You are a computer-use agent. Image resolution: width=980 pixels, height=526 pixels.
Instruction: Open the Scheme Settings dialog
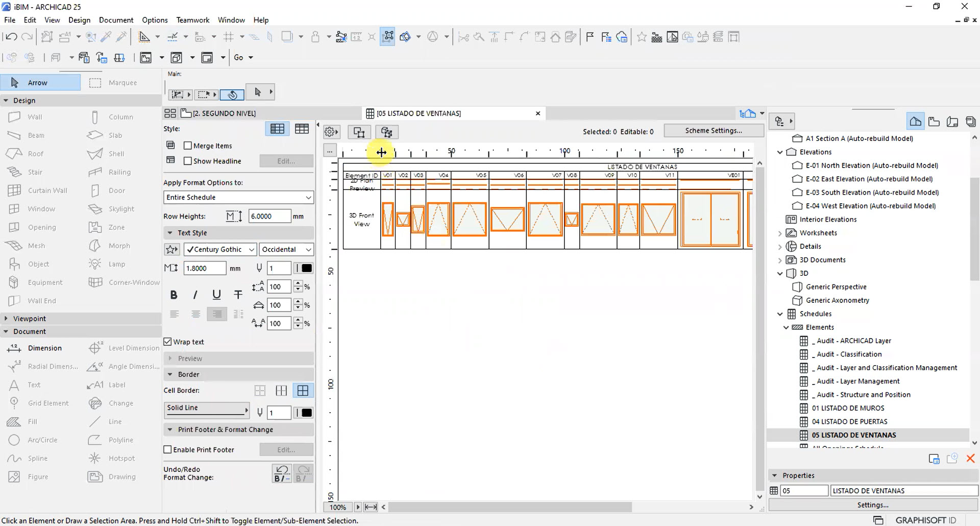click(713, 130)
